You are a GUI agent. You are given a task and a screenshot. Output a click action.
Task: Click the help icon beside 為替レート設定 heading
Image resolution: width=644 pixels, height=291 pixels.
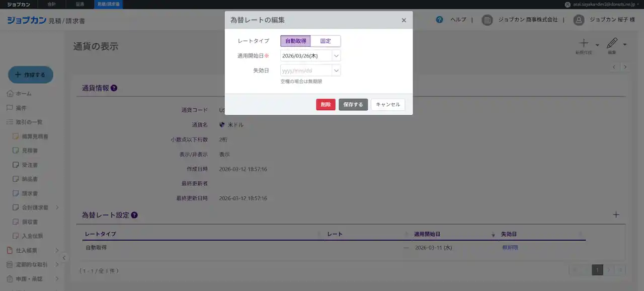134,215
